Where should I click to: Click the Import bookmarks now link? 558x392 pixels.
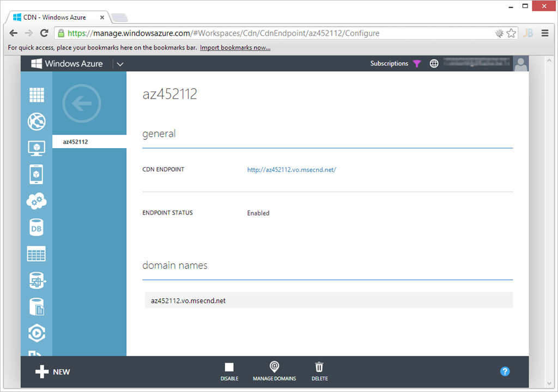[x=235, y=48]
